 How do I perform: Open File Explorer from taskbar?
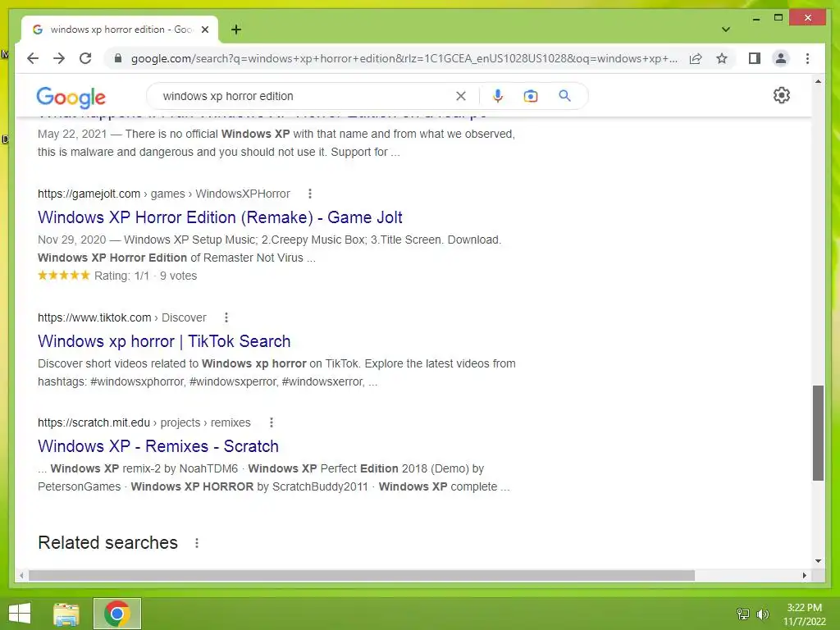[66, 614]
